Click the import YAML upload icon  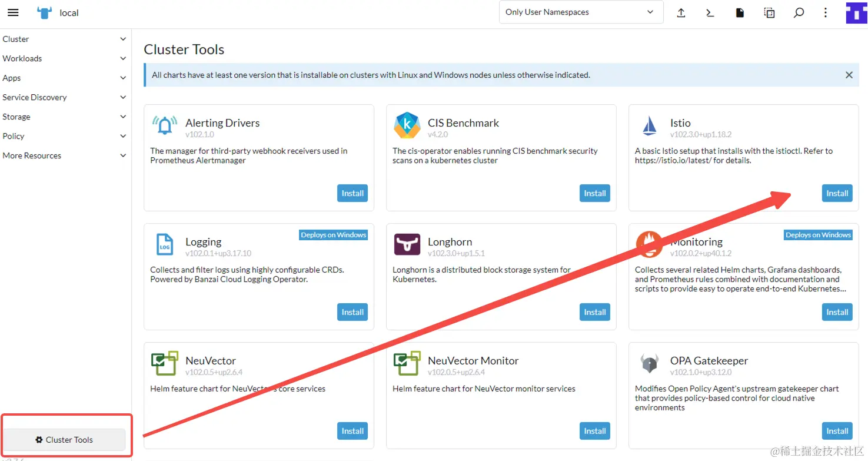coord(681,12)
